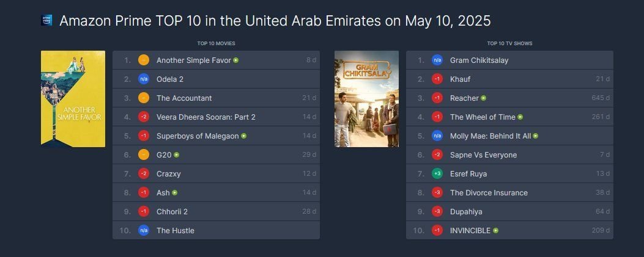
Task: Click the green play icon next to Superboys of Malegaon
Action: click(x=244, y=136)
